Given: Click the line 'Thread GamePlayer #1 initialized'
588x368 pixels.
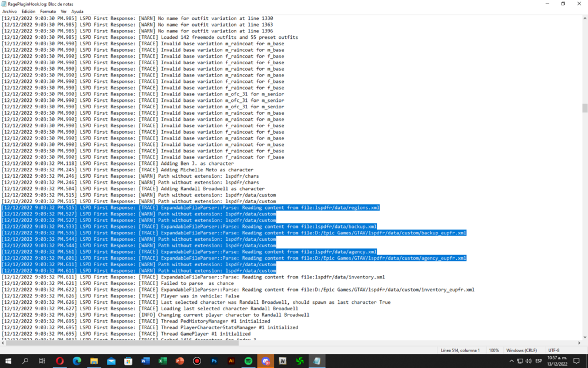Looking at the screenshot, I should pyautogui.click(x=126, y=334).
